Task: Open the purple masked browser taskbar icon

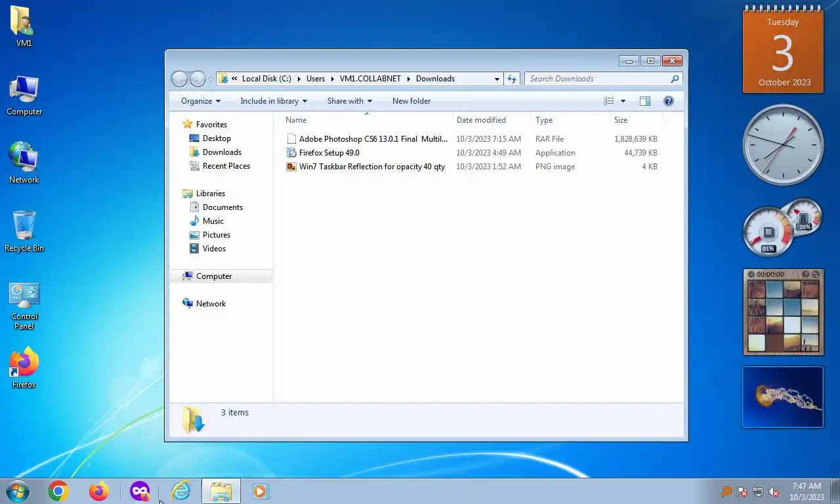Action: click(x=140, y=491)
